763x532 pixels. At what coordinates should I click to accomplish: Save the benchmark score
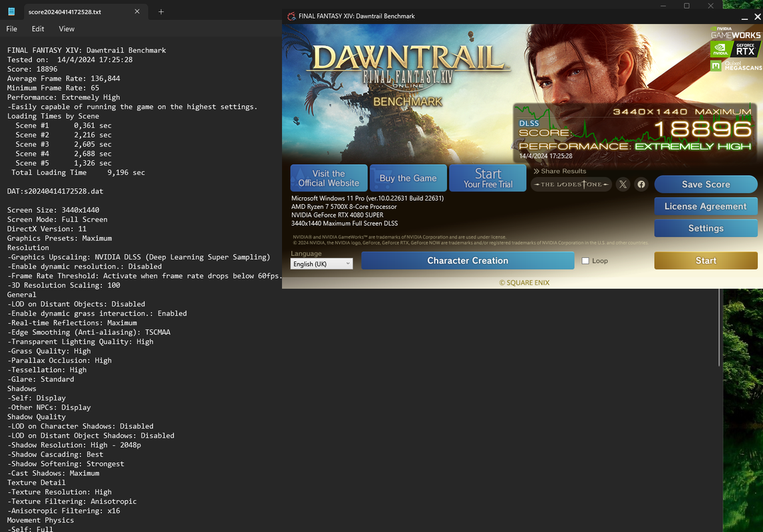(706, 184)
